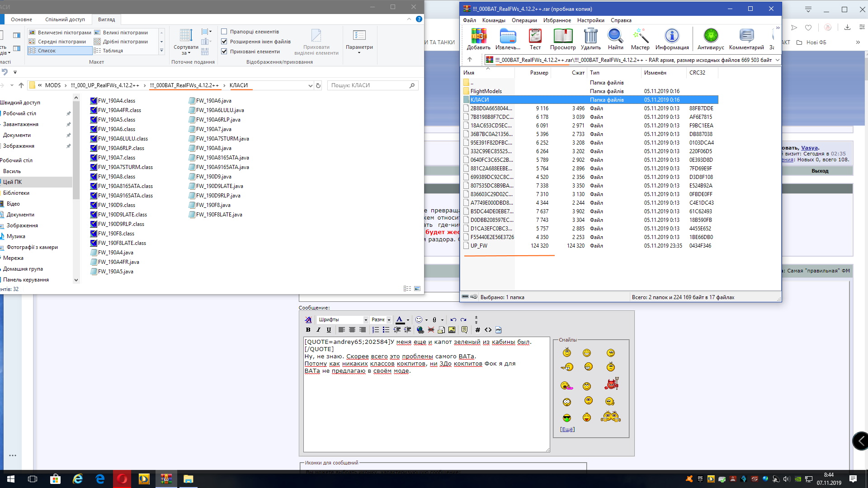Enable Прапорці елементів checkbox
The width and height of the screenshot is (868, 488).
(x=224, y=32)
